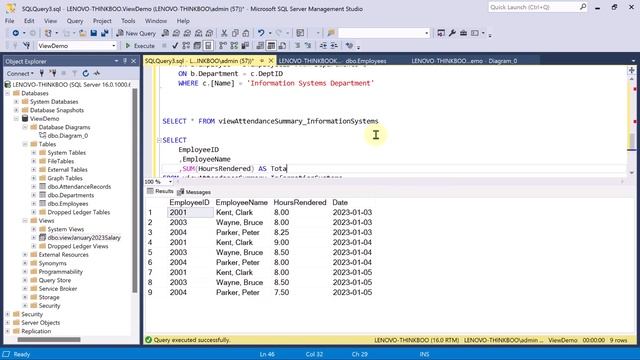Screen dimensions: 640x360
Task: Click the Comment out selected lines icon
Action: pyautogui.click(x=297, y=46)
